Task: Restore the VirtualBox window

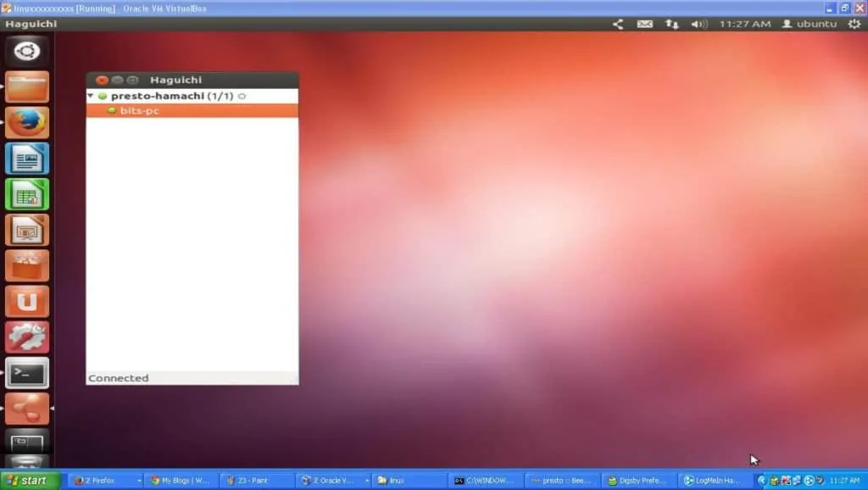Action: pyautogui.click(x=845, y=8)
